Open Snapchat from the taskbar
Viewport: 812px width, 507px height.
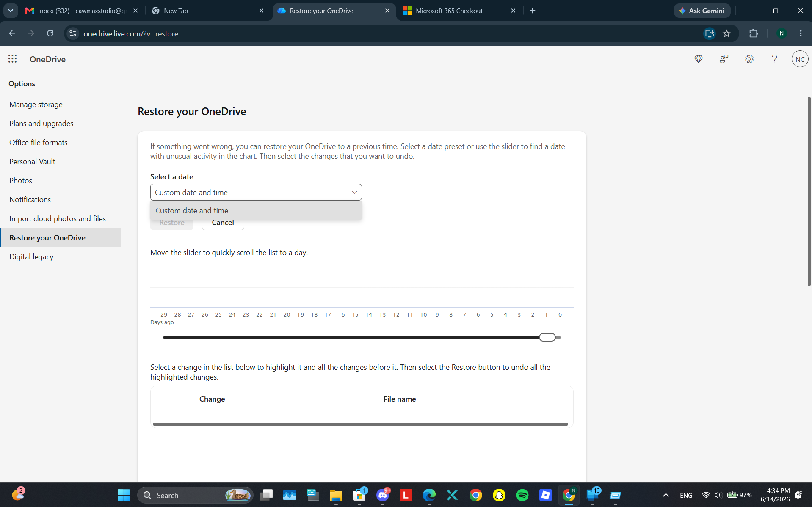coord(499,495)
